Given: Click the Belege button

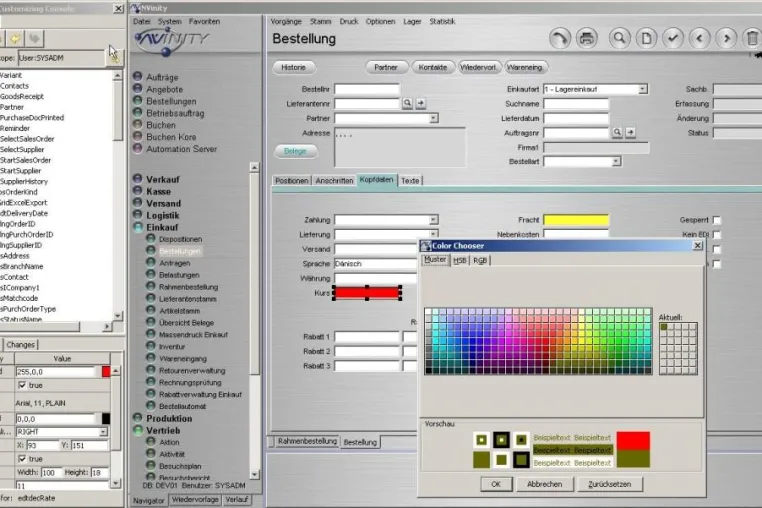Looking at the screenshot, I should coord(295,151).
